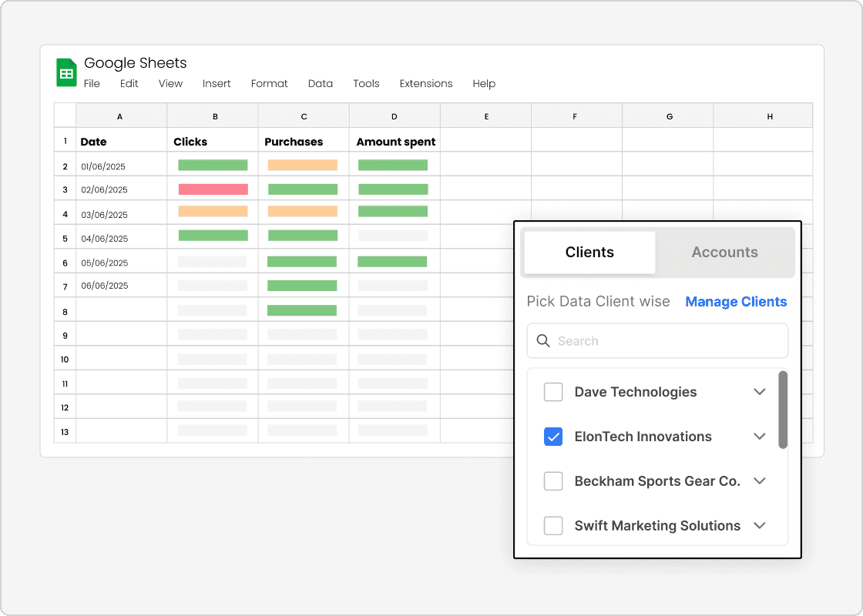The image size is (863, 616).
Task: Select the Clients tab
Action: point(589,252)
